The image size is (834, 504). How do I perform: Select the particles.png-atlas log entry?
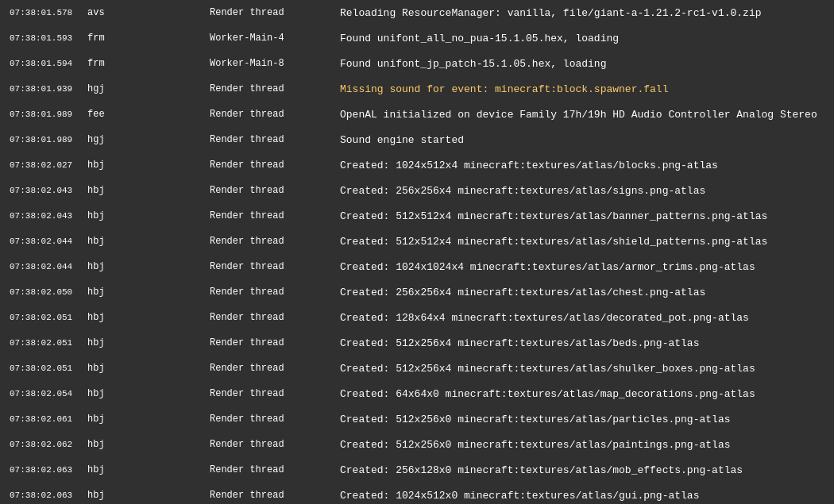(x=535, y=419)
